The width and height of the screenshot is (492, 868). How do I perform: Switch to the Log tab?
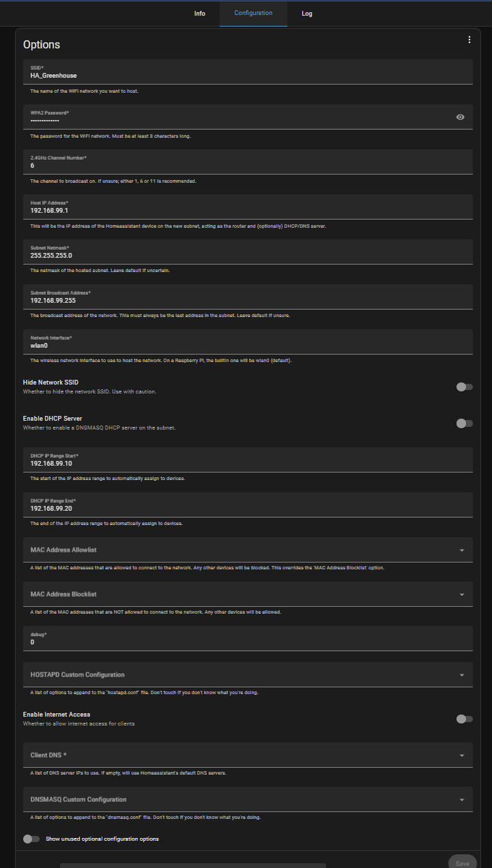pyautogui.click(x=307, y=14)
